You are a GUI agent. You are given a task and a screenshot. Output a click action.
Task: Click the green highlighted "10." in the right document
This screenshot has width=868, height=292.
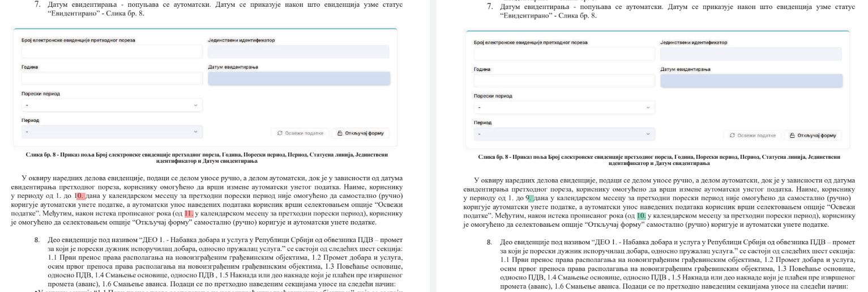[x=642, y=215]
